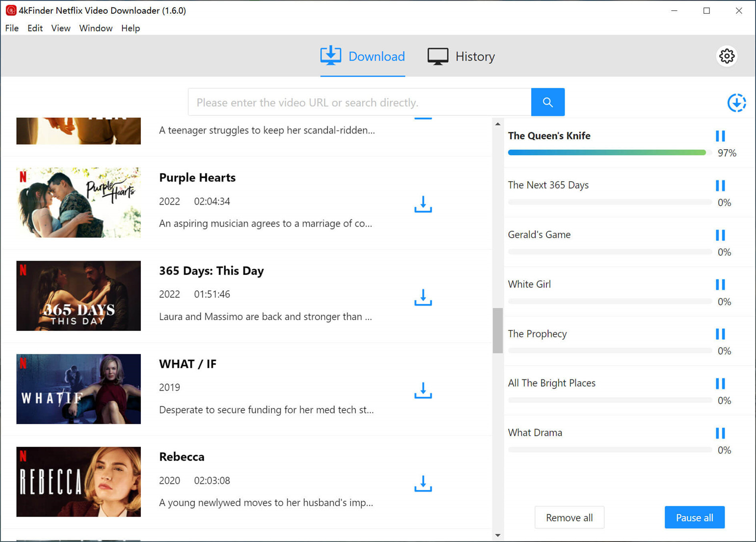Click the Rebecca movie thumbnail
Screen dimensions: 756x542
coord(79,482)
